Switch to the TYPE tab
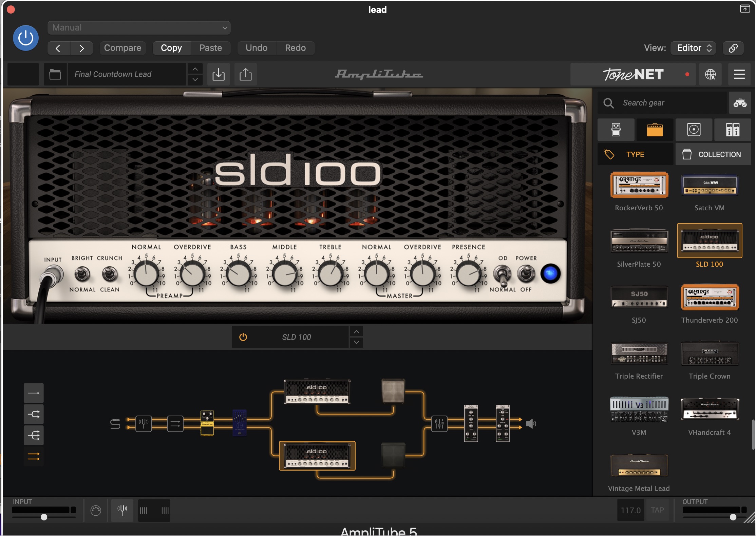 [635, 154]
